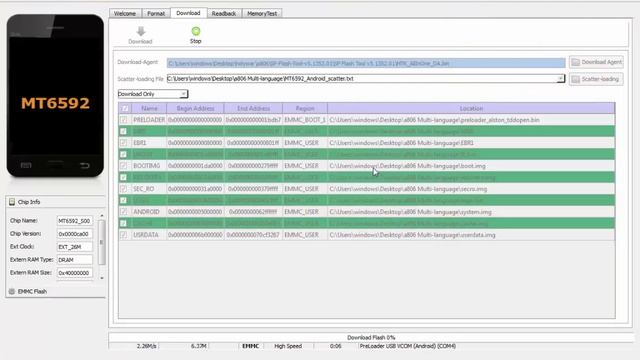Click the Download-Agent path field
This screenshot has height=360, width=640.
366,63
